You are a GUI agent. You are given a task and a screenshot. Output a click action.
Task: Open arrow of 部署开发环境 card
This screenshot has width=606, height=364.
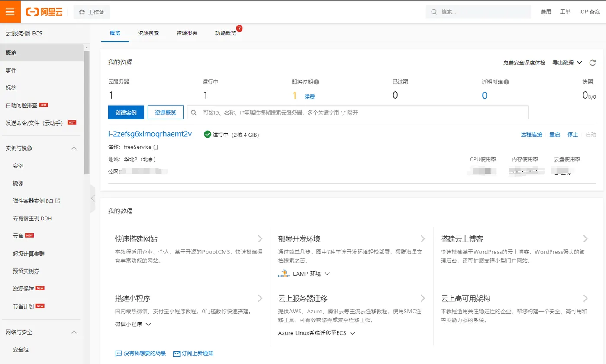pos(423,238)
